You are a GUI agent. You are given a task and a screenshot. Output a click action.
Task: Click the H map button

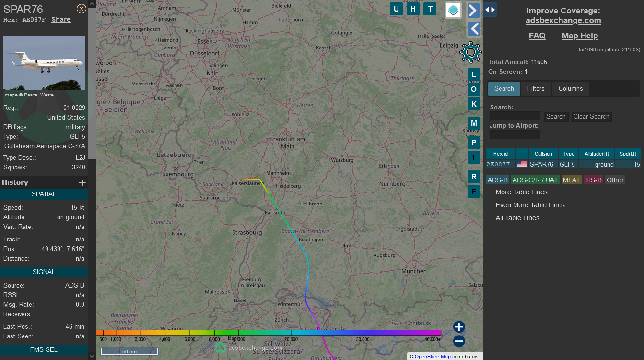coord(413,9)
